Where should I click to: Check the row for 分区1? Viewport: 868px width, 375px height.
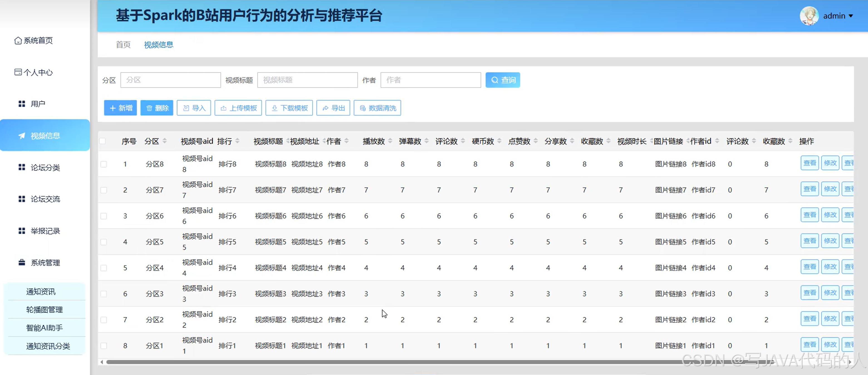(104, 346)
